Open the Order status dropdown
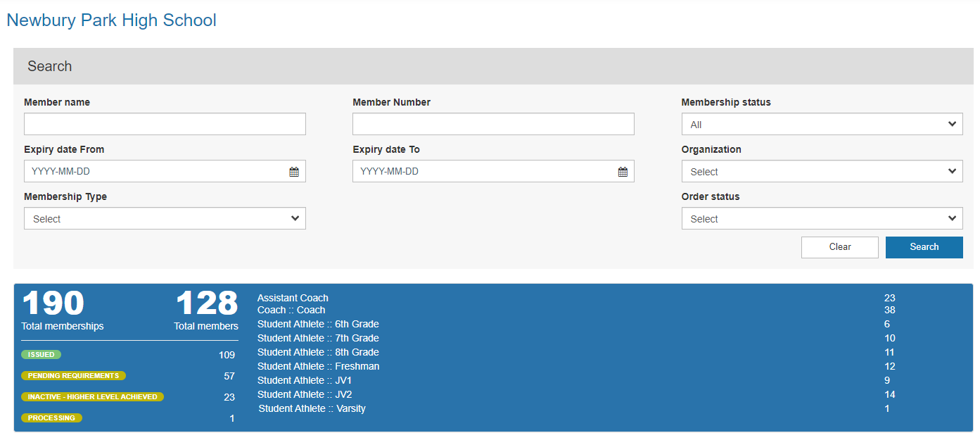 (822, 219)
